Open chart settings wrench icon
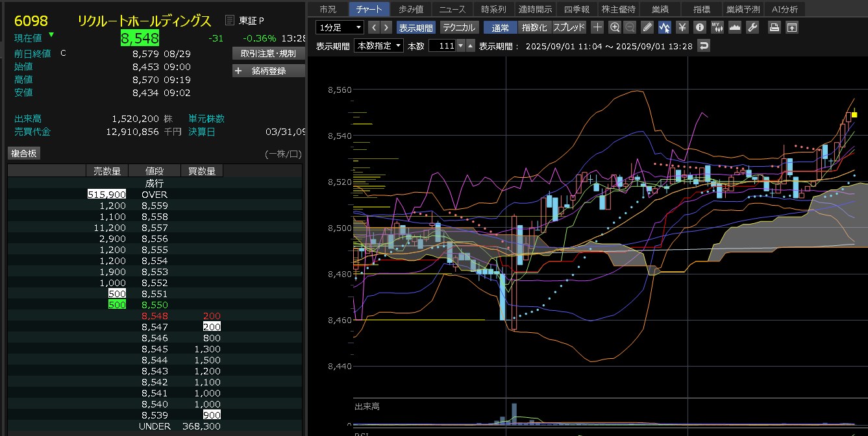Image resolution: width=868 pixels, height=436 pixels. click(752, 27)
